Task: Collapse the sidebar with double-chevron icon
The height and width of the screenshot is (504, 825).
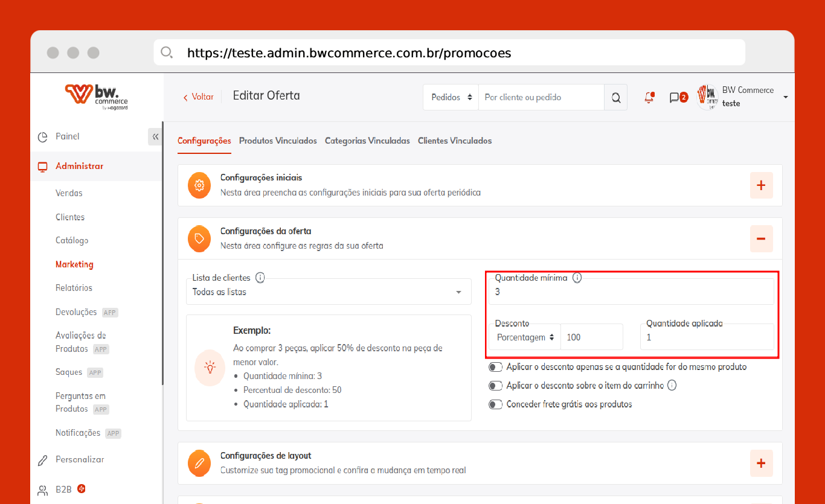Action: 155,137
